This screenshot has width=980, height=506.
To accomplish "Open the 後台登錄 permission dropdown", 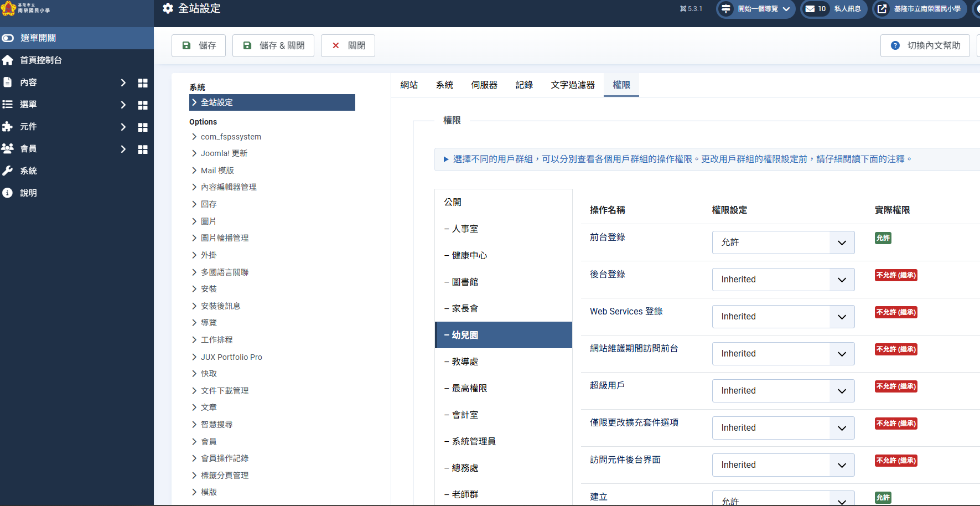I will tap(783, 280).
